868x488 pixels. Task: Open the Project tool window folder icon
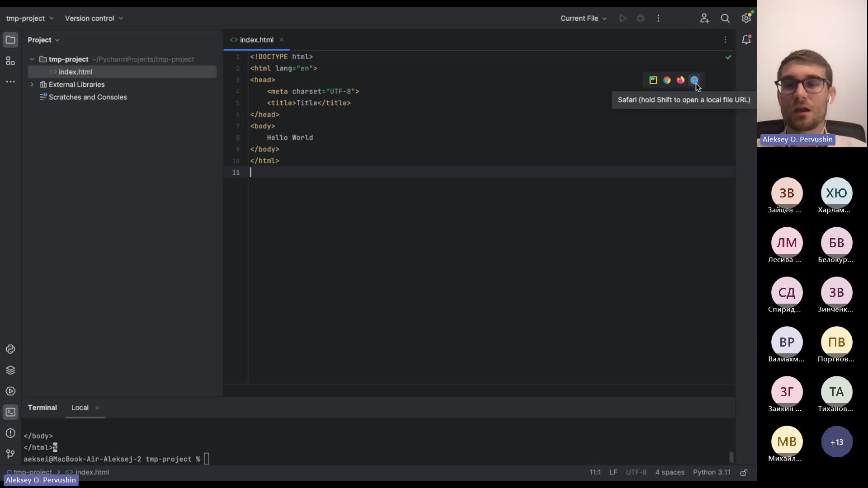pyautogui.click(x=10, y=40)
